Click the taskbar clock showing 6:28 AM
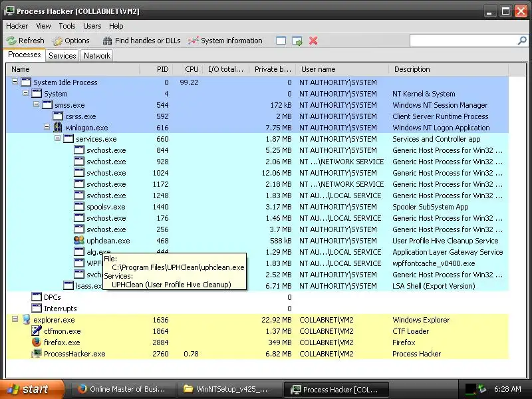 pyautogui.click(x=507, y=389)
